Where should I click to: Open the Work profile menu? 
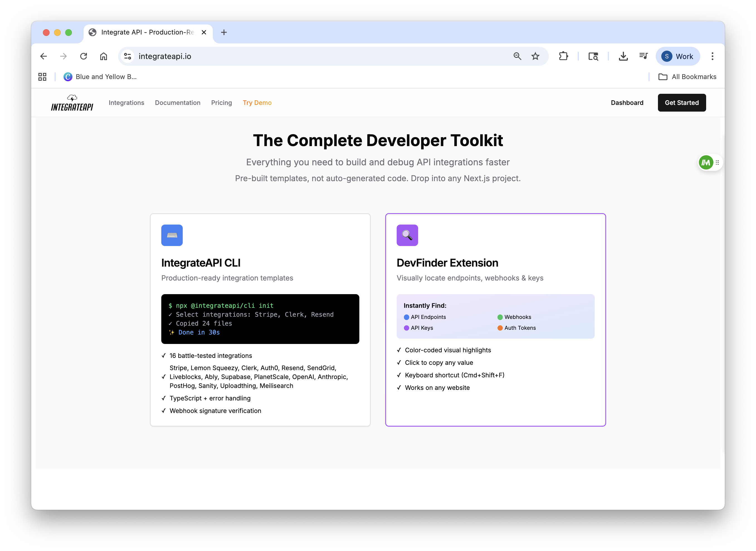[x=677, y=56]
